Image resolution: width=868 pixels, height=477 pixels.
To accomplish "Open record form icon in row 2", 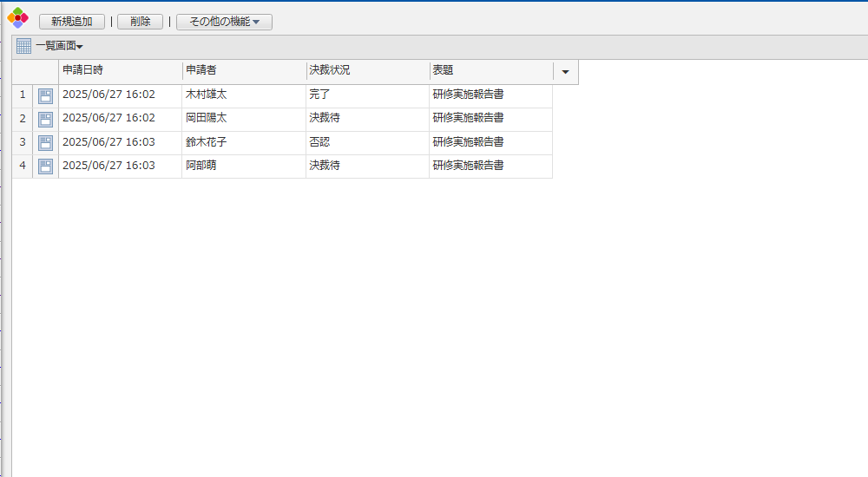I will point(45,119).
